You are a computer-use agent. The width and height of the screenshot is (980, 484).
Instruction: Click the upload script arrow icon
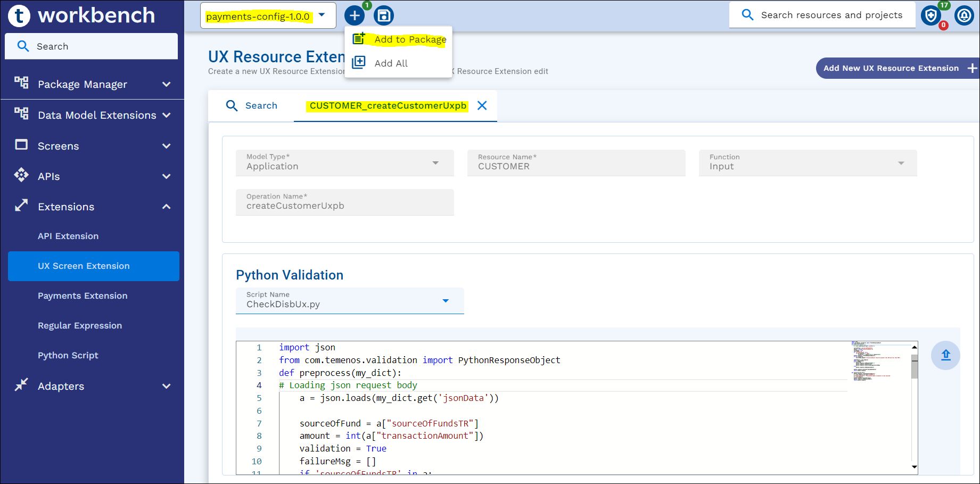(x=945, y=355)
